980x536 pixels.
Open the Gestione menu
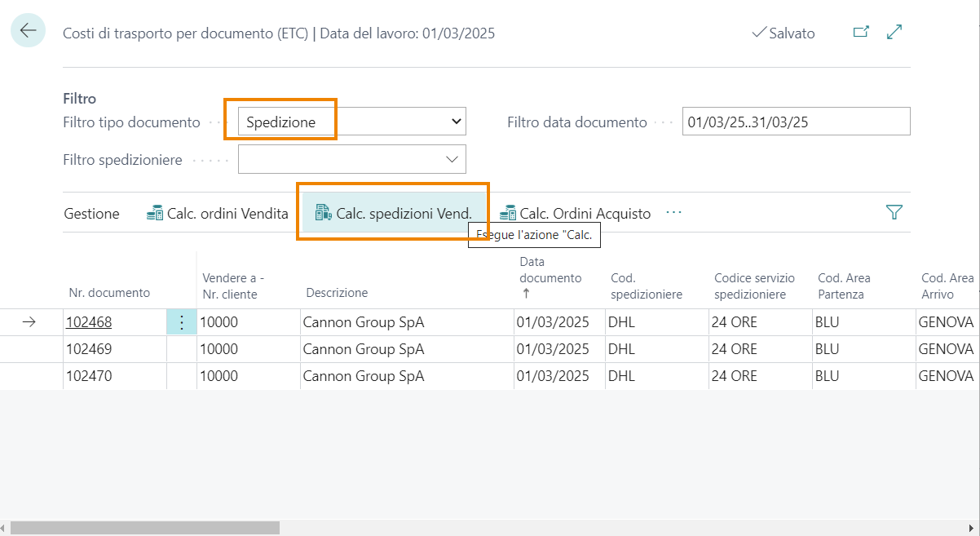(x=91, y=214)
